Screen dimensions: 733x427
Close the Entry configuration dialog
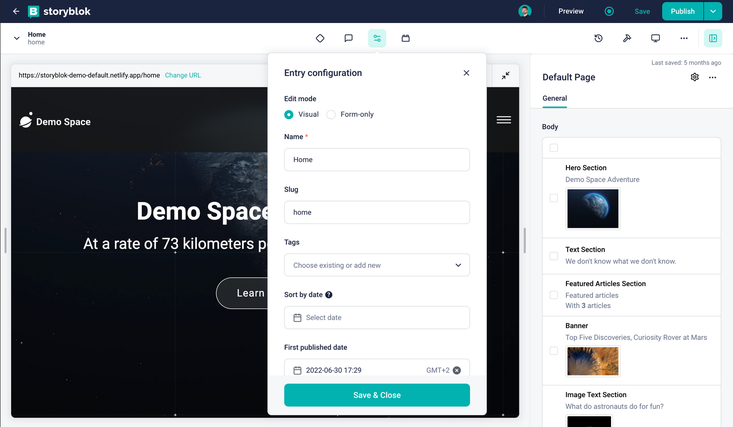click(466, 73)
